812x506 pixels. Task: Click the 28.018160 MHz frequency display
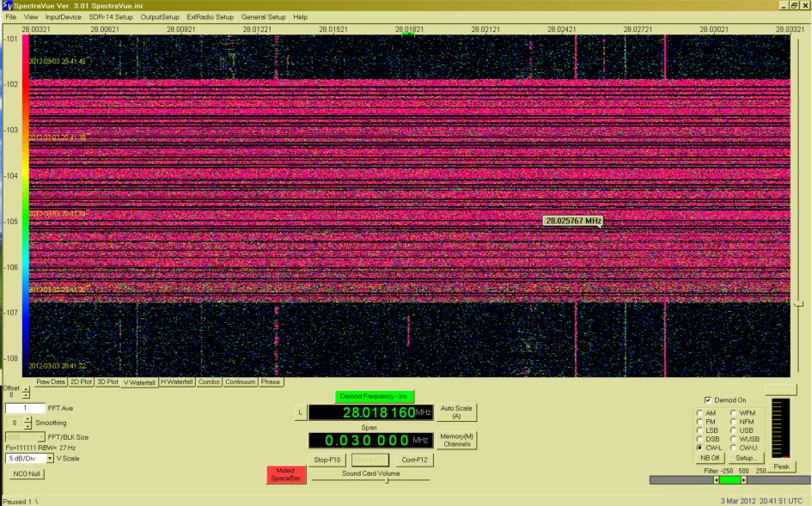click(371, 412)
